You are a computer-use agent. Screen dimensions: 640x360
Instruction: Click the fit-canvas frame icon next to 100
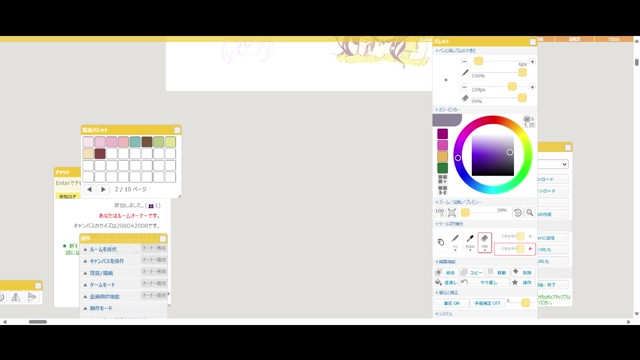pos(452,213)
